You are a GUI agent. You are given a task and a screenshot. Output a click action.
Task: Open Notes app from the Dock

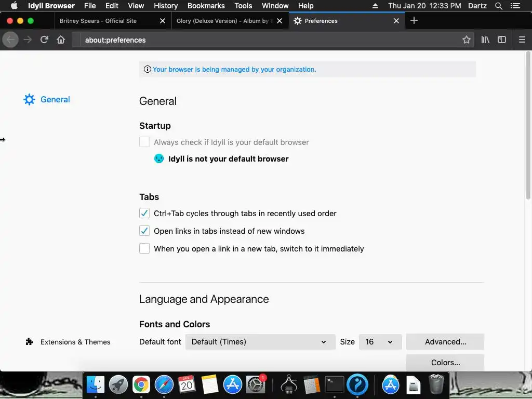tap(210, 385)
